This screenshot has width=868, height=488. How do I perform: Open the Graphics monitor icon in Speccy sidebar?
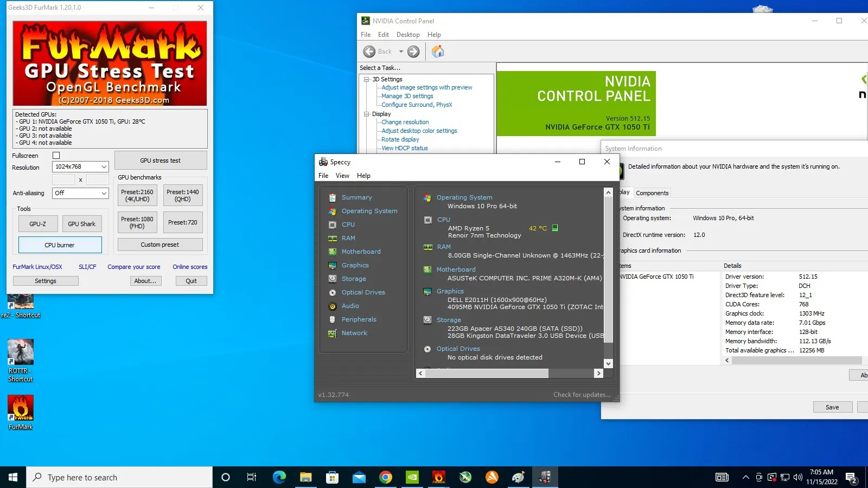[333, 265]
